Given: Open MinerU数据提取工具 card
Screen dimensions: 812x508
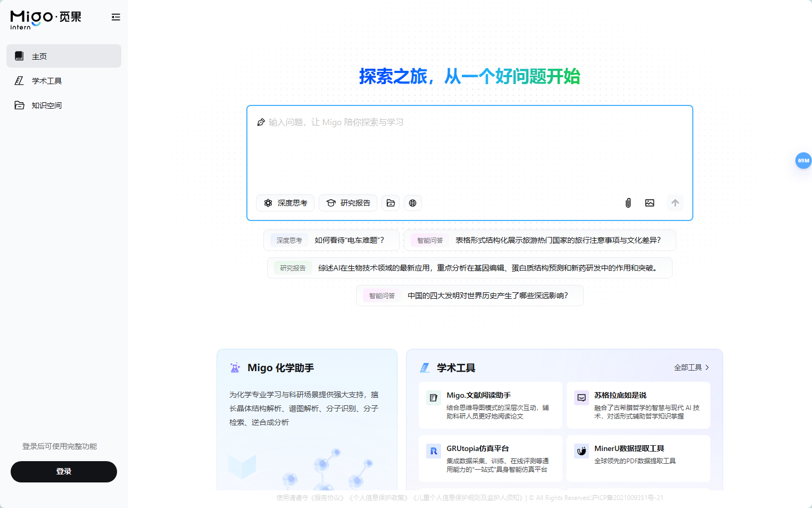Looking at the screenshot, I should [639, 458].
